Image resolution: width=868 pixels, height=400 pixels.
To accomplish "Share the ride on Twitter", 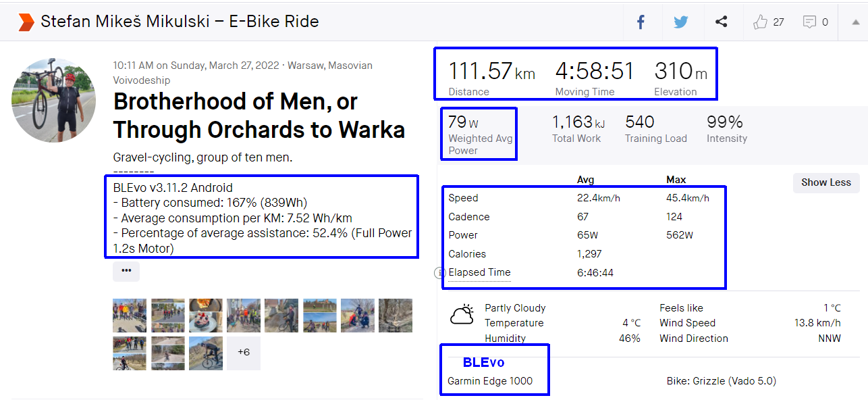I will click(680, 22).
